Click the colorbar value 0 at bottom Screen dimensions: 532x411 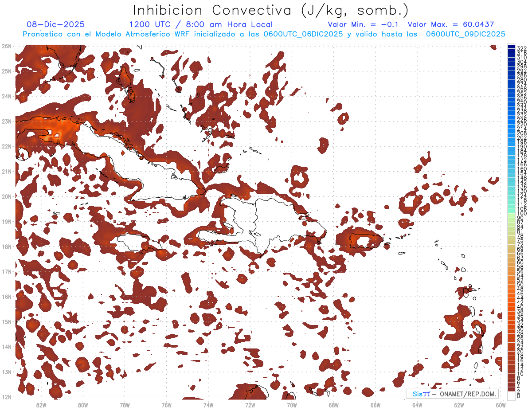519,396
